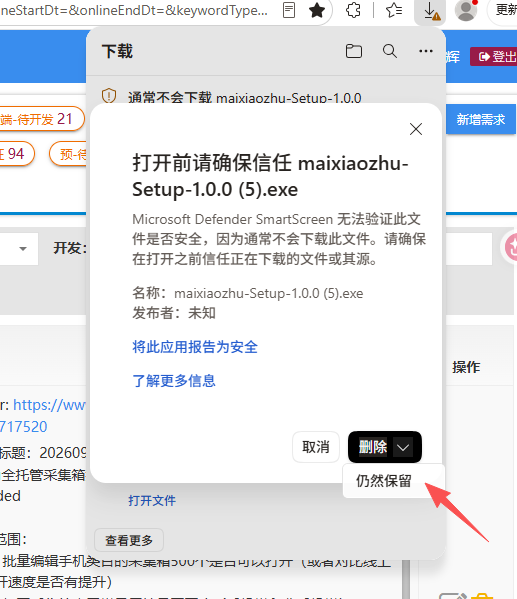Click the 删除 button

(372, 447)
